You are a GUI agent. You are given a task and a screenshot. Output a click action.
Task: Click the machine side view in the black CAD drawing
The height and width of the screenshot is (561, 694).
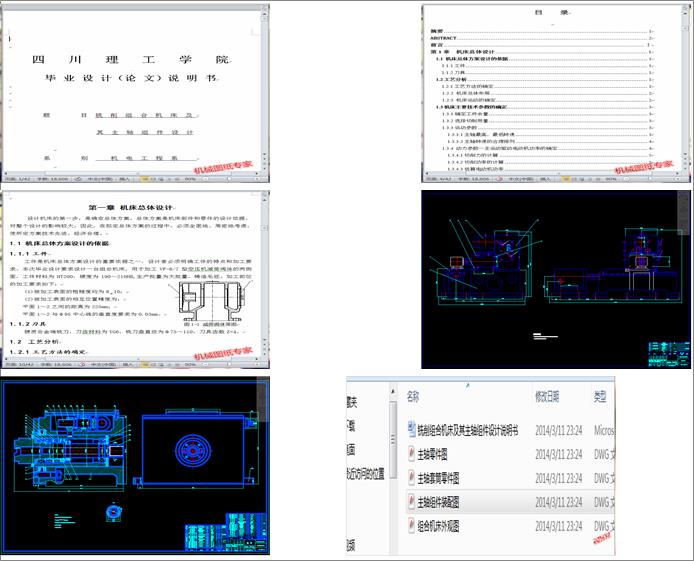point(615,267)
